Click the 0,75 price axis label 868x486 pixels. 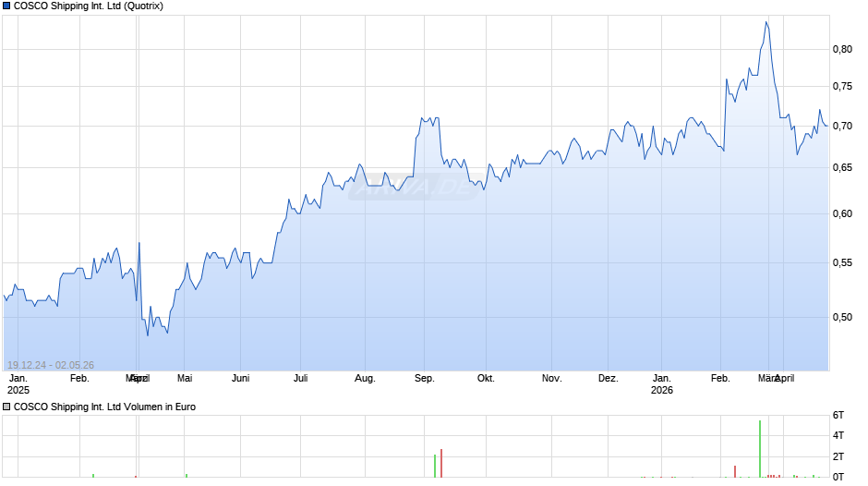point(842,86)
